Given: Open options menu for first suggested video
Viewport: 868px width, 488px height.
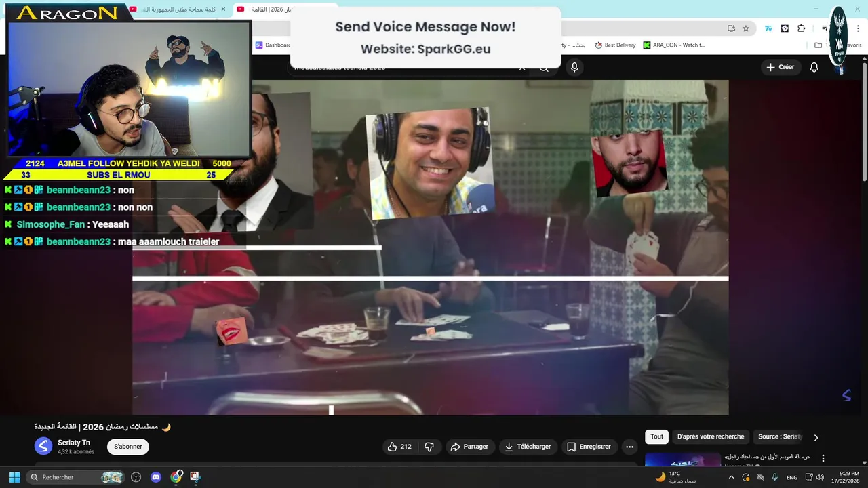Looking at the screenshot, I should click(823, 458).
